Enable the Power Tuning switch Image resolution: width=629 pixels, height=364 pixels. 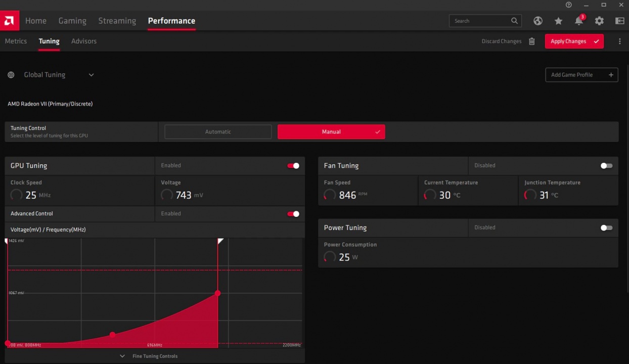[606, 227]
